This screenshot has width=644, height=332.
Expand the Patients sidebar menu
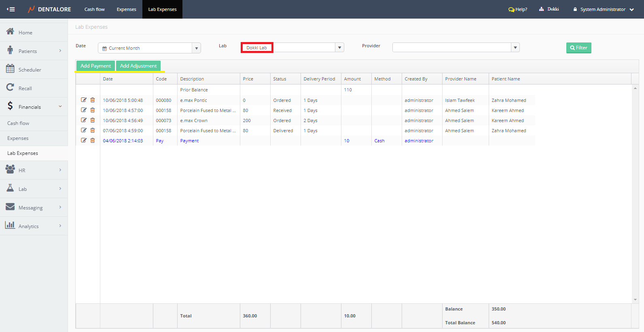[60, 51]
